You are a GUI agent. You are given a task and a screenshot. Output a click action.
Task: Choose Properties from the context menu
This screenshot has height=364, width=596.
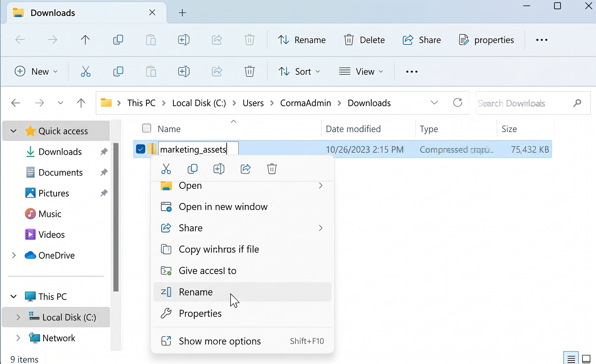click(242, 313)
